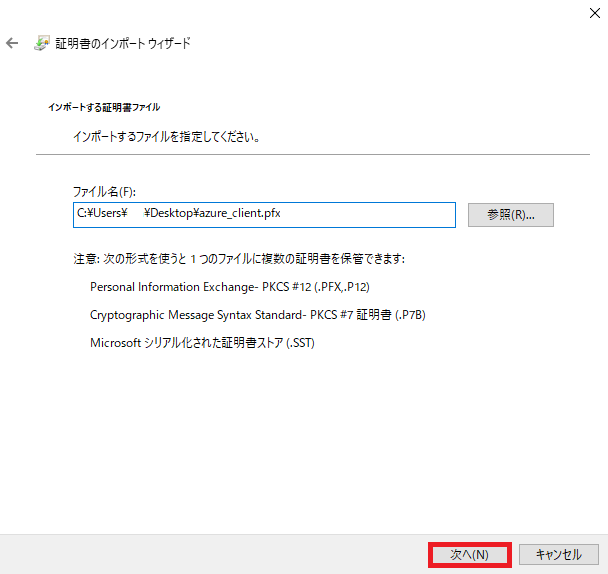The image size is (608, 574).
Task: Focus the ファイル名 path input field
Action: coord(264,215)
